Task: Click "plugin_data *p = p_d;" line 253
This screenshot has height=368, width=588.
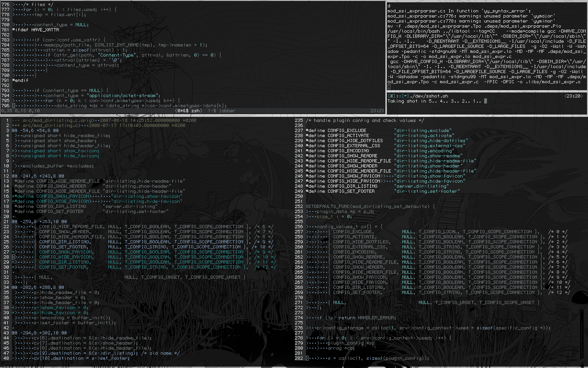Action: [x=346, y=212]
